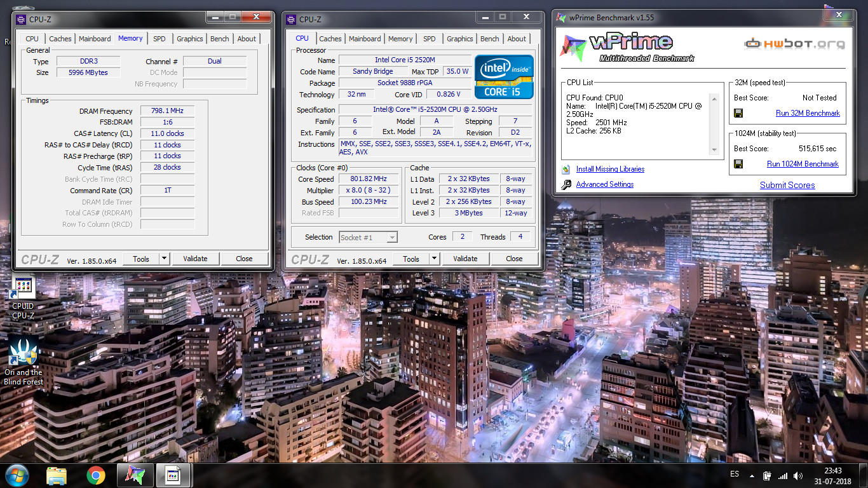The image size is (868, 488).
Task: Select Memory tab in Memory CPU-Z window
Action: click(130, 38)
